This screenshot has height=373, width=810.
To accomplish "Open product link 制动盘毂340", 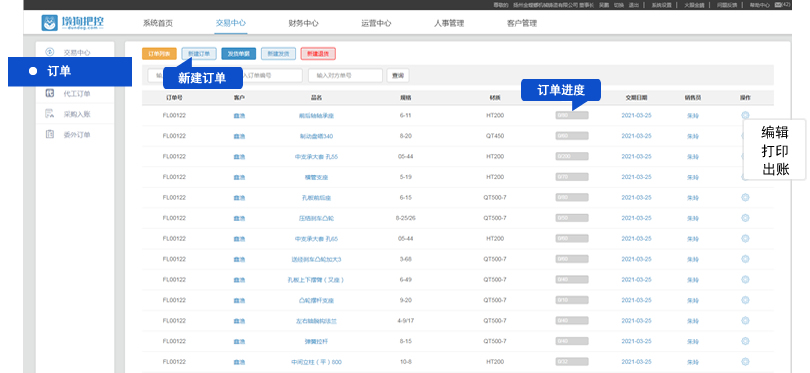I will click(316, 136).
